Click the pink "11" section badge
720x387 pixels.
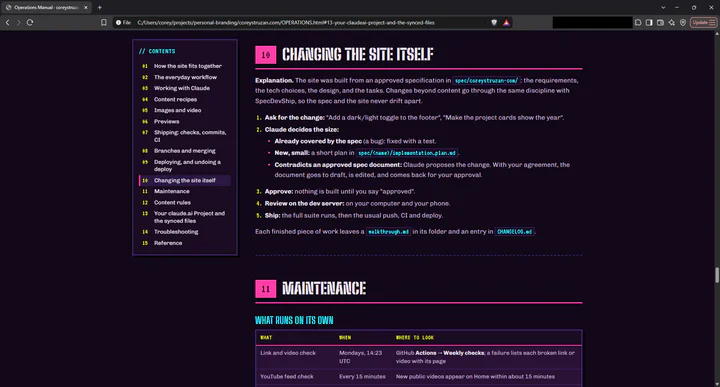(265, 289)
